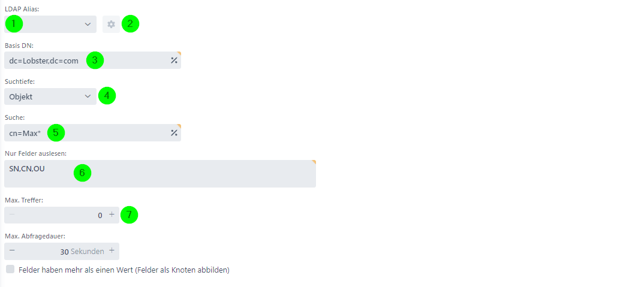Decrease Max. Abfragedauer with minus icon
644x287 pixels.
[12, 251]
